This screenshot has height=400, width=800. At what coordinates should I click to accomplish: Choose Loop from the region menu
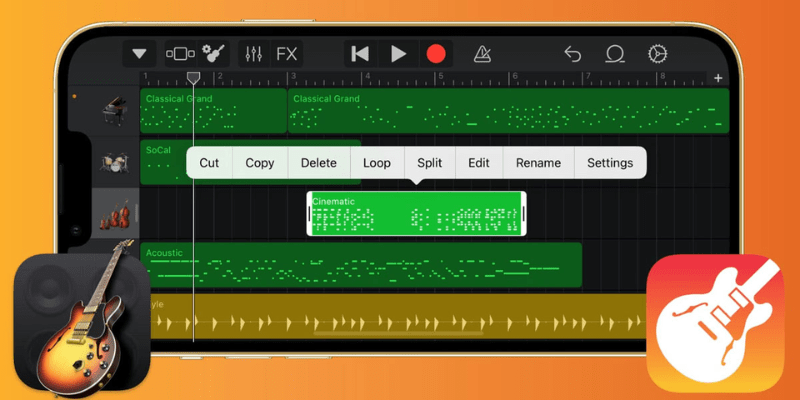tap(377, 163)
